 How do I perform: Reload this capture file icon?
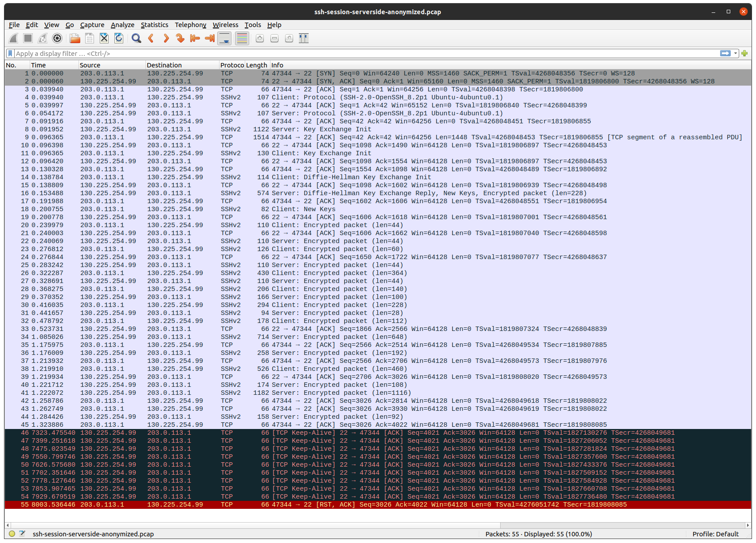[x=119, y=39]
